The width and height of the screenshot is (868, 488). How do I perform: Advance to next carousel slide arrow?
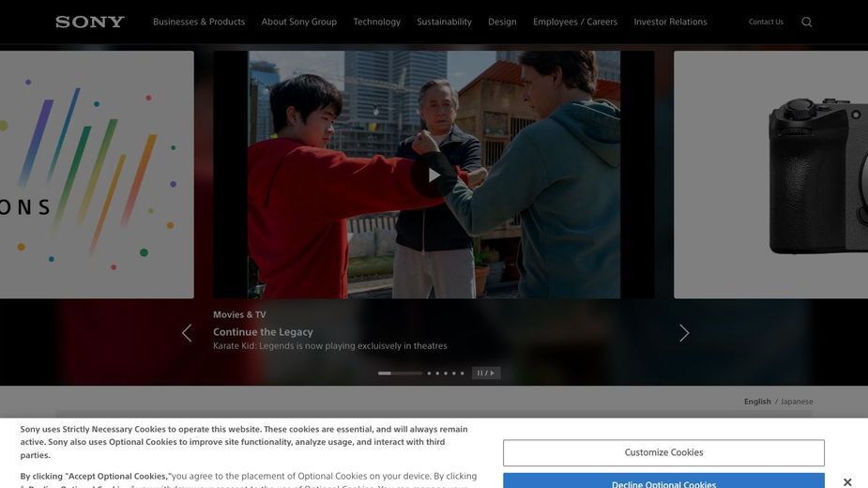(x=684, y=333)
